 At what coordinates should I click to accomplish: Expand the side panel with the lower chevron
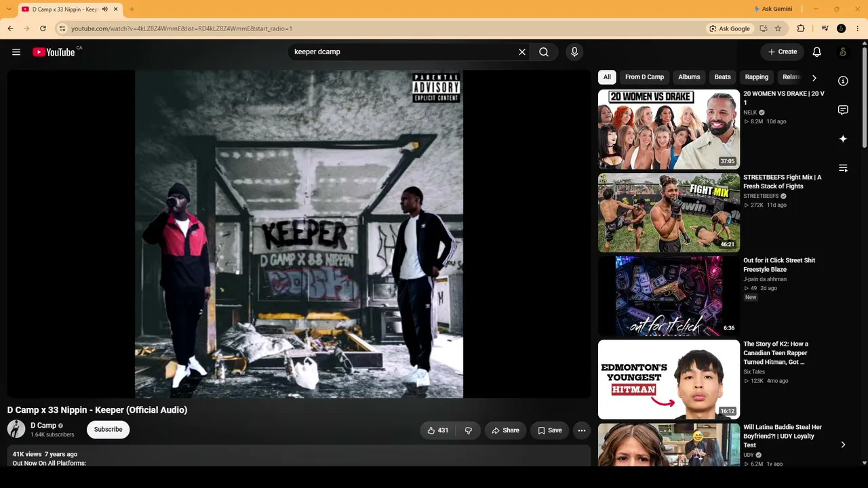[843, 445]
